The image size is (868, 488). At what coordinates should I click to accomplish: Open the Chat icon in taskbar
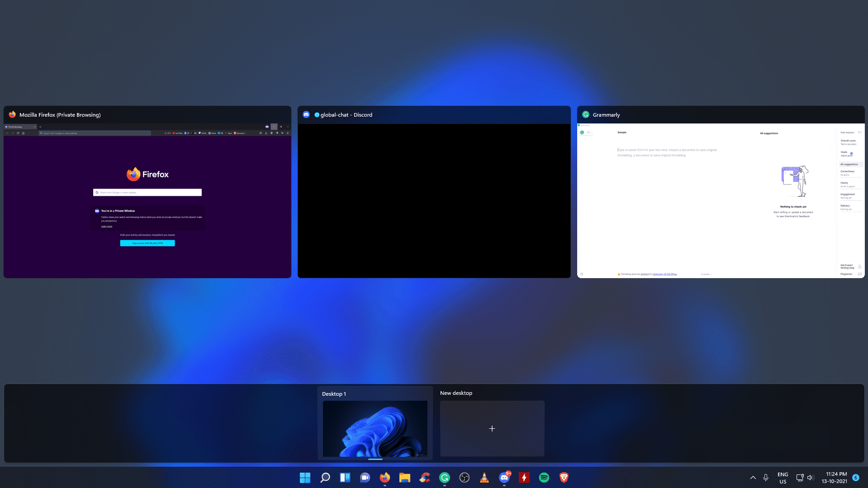(x=365, y=478)
